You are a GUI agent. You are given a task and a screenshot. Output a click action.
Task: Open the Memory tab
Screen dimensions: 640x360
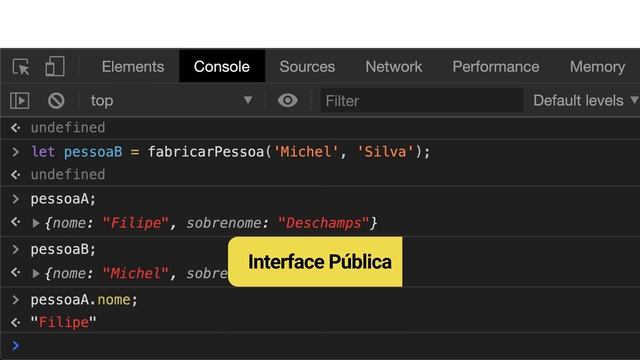click(x=597, y=67)
